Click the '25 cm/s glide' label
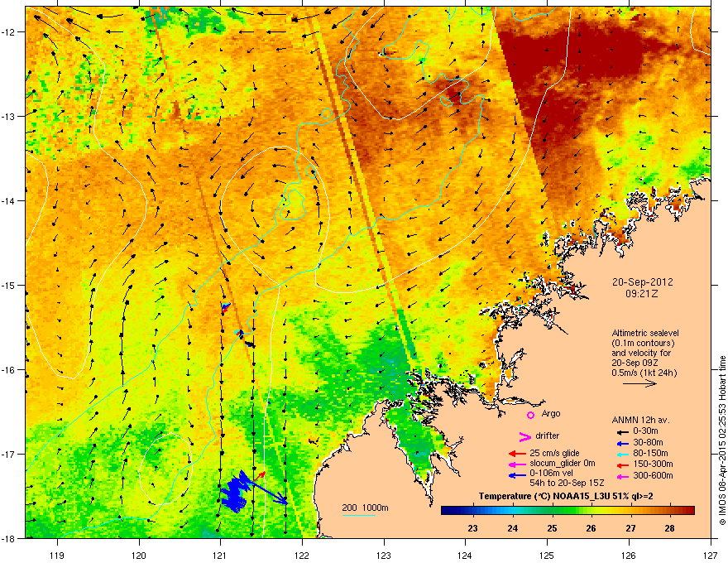 coord(554,453)
